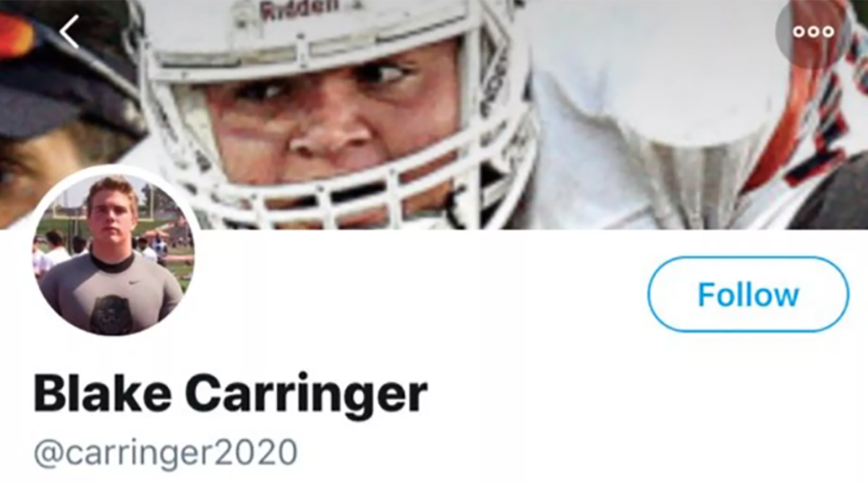Screen dimensions: 868x483
Task: Select the display name Blake Carringer
Action: 231,394
